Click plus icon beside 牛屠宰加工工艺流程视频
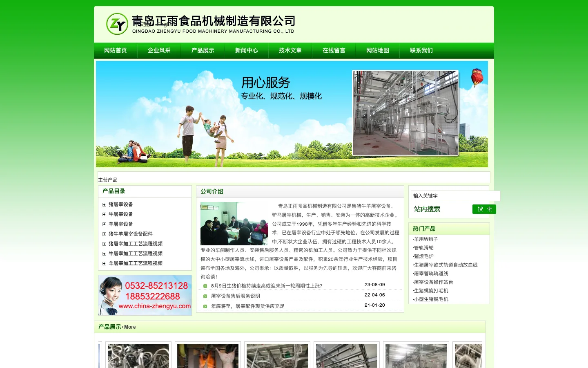 click(x=104, y=254)
